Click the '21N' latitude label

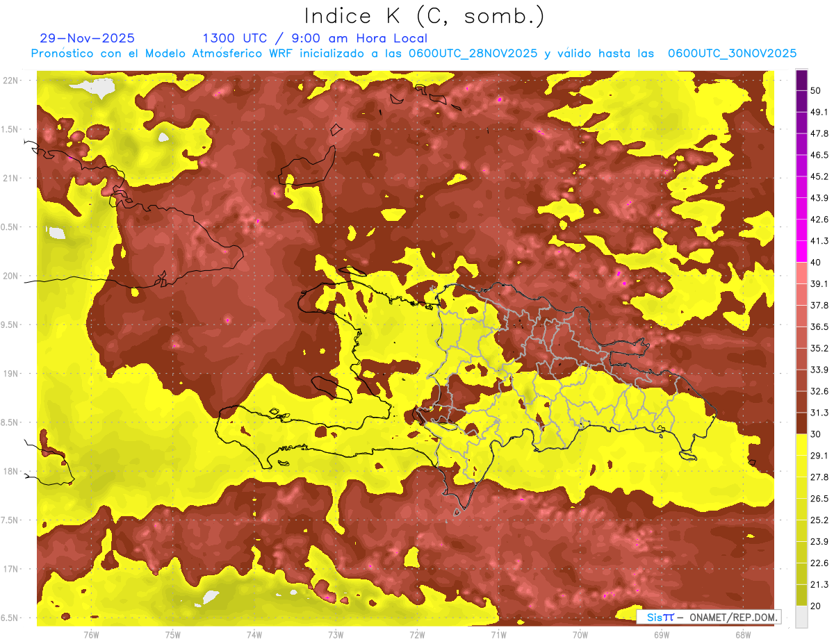[11, 179]
